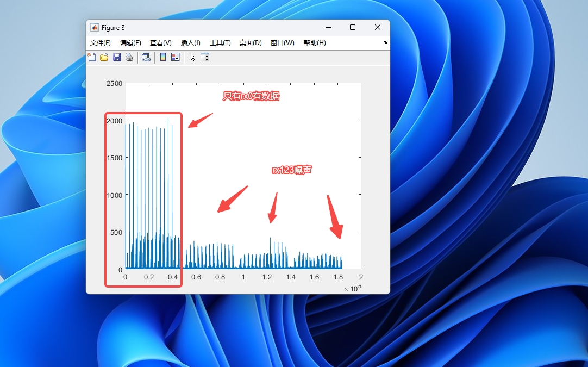588x367 pixels.
Task: Open the 文件(F) menu
Action: [x=100, y=43]
